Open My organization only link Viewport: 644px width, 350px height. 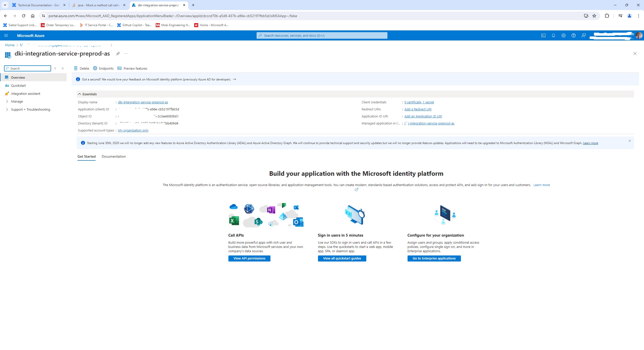coord(133,130)
